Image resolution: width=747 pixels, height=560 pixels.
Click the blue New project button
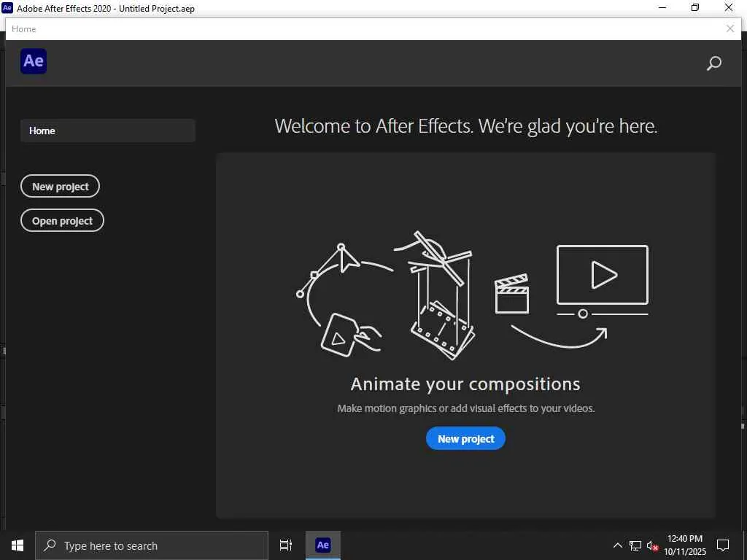[465, 438]
